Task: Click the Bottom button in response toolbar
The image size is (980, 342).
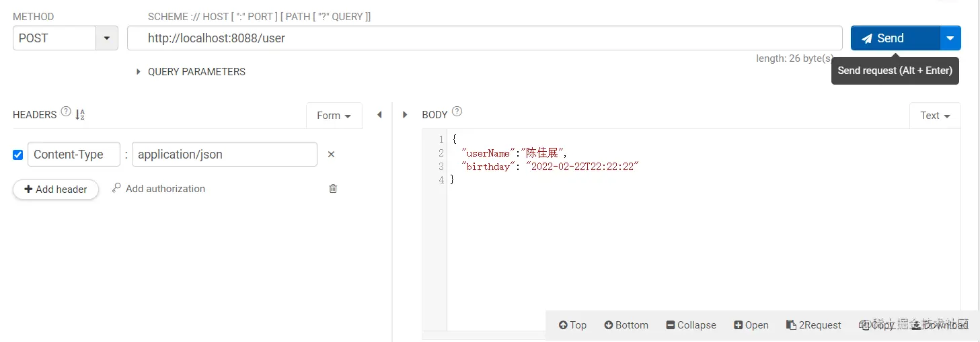Action: (x=626, y=325)
